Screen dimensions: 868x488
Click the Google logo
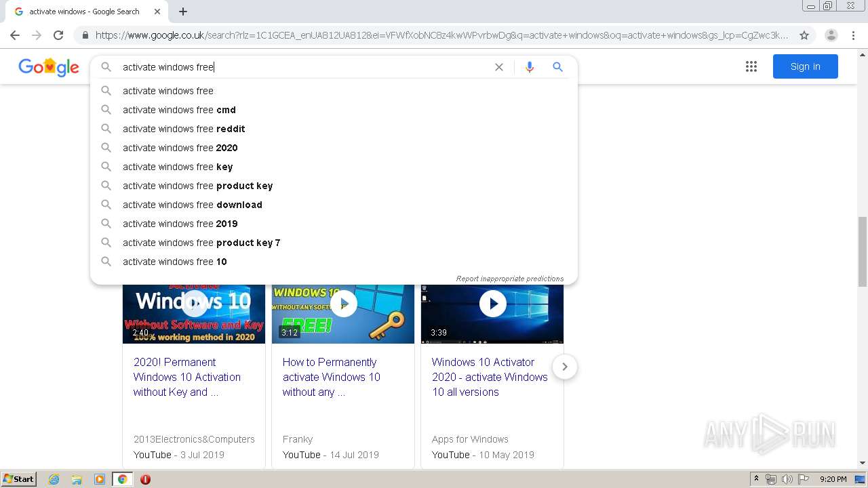click(x=49, y=66)
